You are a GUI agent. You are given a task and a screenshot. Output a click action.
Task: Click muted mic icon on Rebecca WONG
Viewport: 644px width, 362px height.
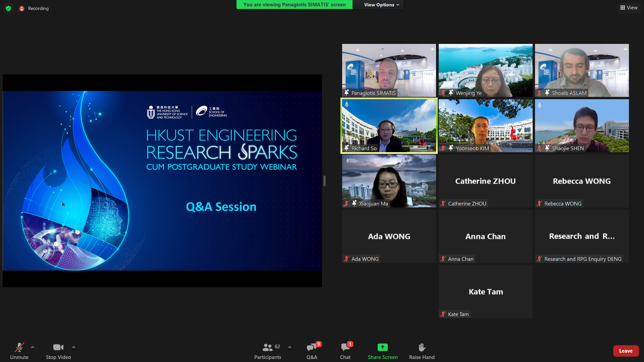pyautogui.click(x=539, y=203)
